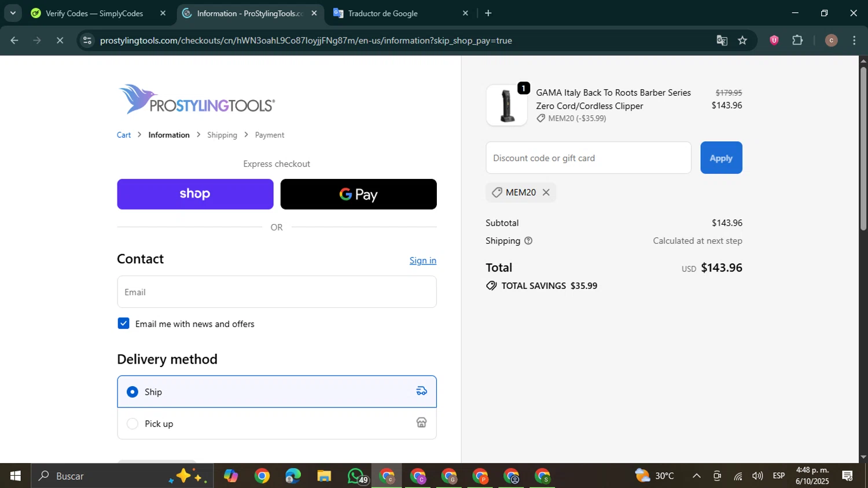868x488 pixels.
Task: Focus the Email input field
Action: click(277, 292)
